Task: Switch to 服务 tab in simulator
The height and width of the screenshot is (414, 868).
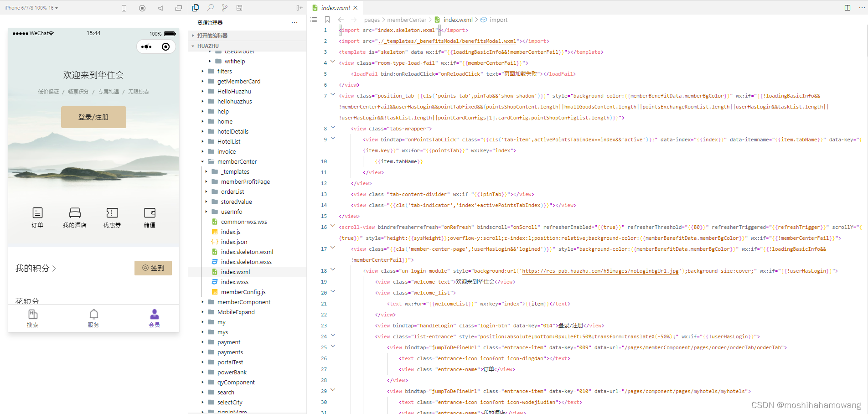Action: click(x=93, y=318)
